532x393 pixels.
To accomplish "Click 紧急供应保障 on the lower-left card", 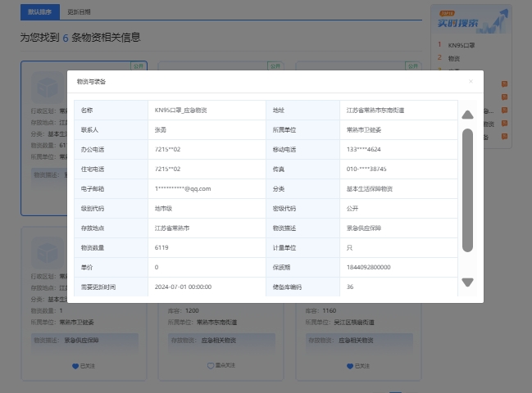I will (x=81, y=341).
